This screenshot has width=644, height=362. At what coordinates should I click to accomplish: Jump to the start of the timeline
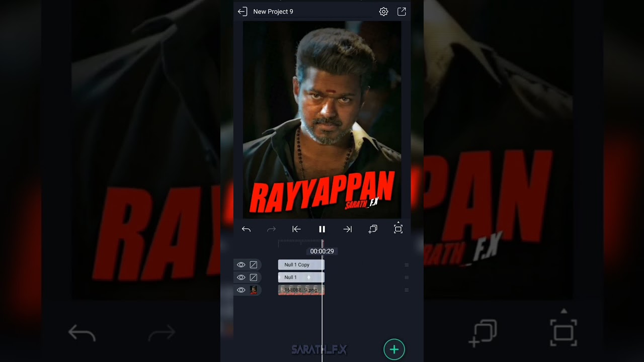(296, 229)
